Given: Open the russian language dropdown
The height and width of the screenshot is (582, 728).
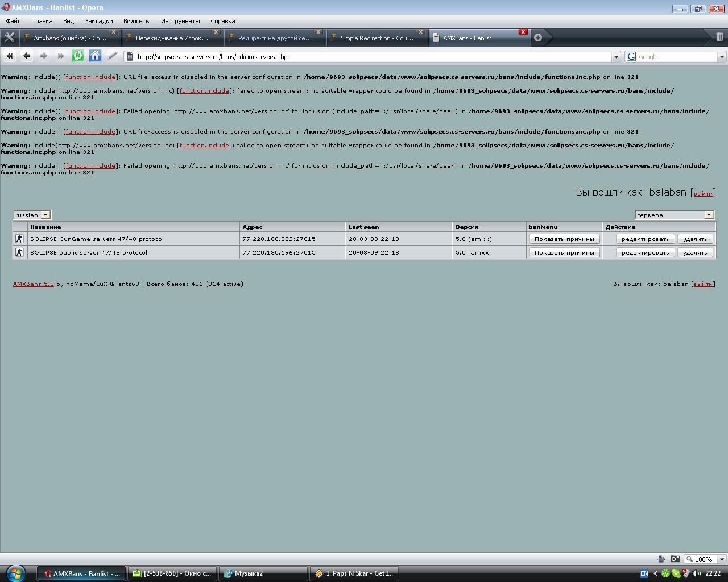Looking at the screenshot, I should [32, 215].
